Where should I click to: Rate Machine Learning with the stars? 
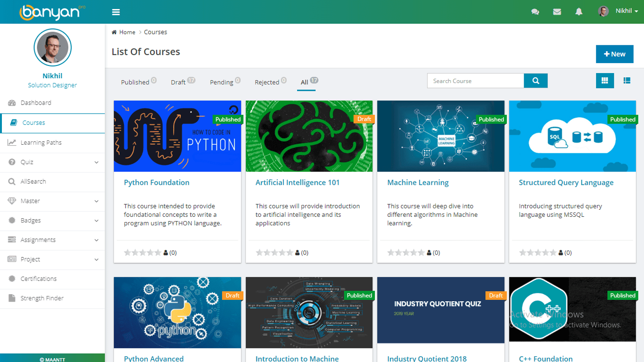click(406, 253)
